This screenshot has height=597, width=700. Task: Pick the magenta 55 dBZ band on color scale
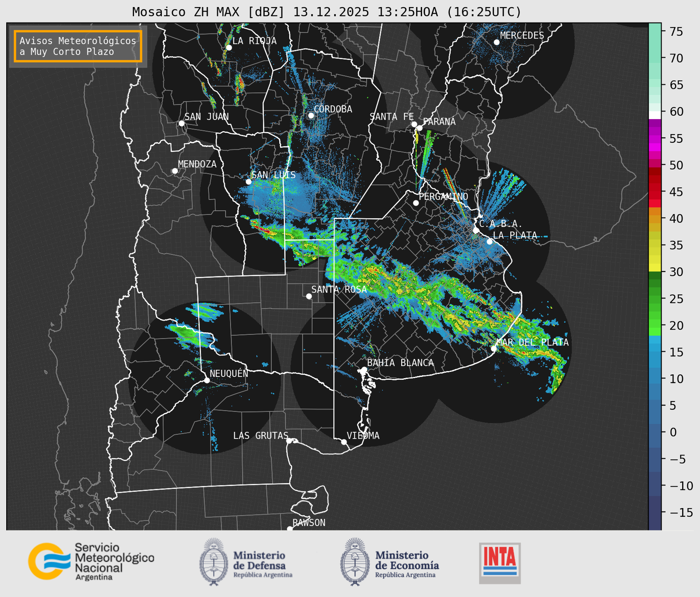655,139
